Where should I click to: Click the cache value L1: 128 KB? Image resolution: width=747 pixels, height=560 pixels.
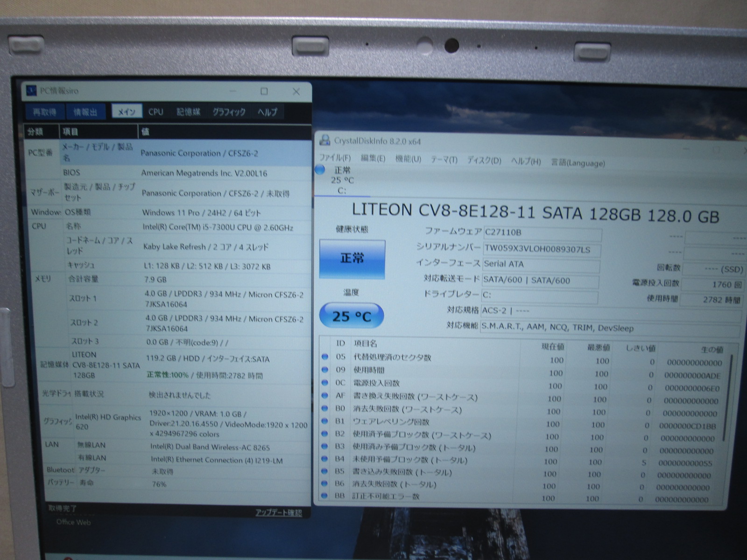[207, 266]
